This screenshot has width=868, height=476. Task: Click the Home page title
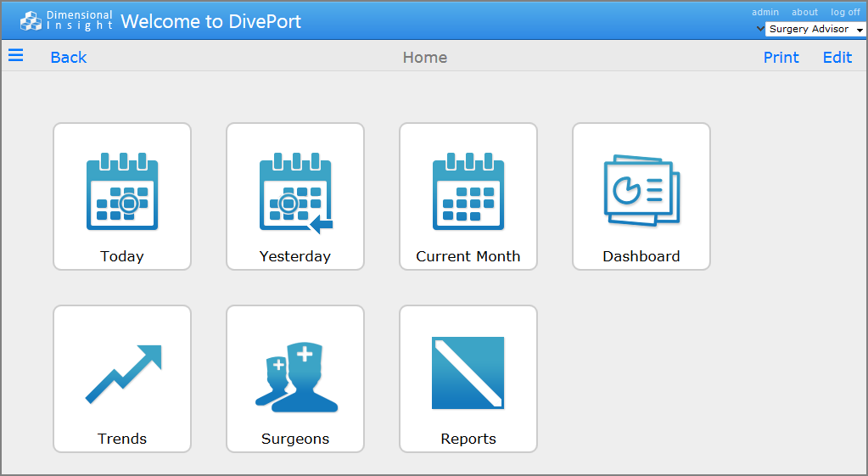[425, 58]
